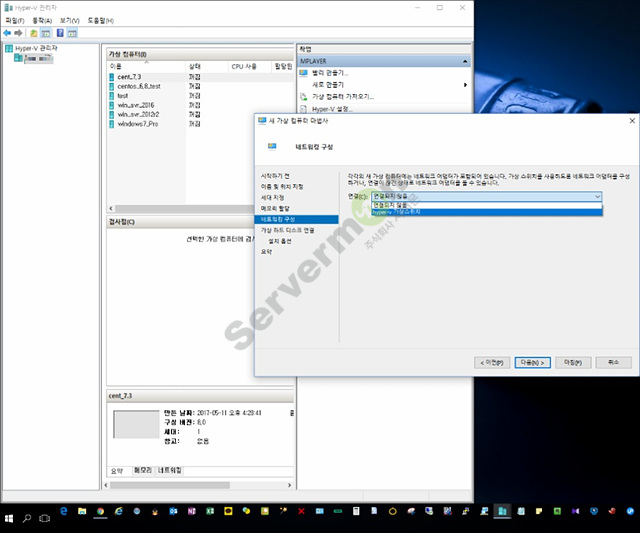
Task: Click the 취소 cancel button in wizard
Action: click(x=613, y=362)
